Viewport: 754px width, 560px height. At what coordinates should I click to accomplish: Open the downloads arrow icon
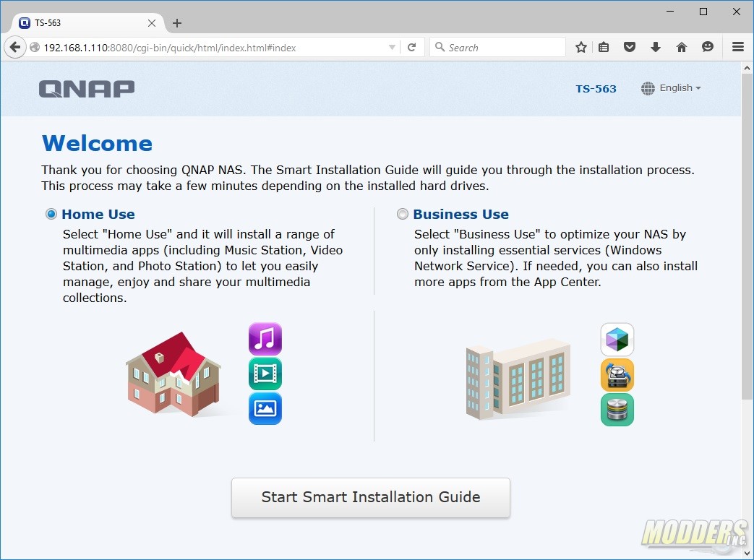click(656, 47)
